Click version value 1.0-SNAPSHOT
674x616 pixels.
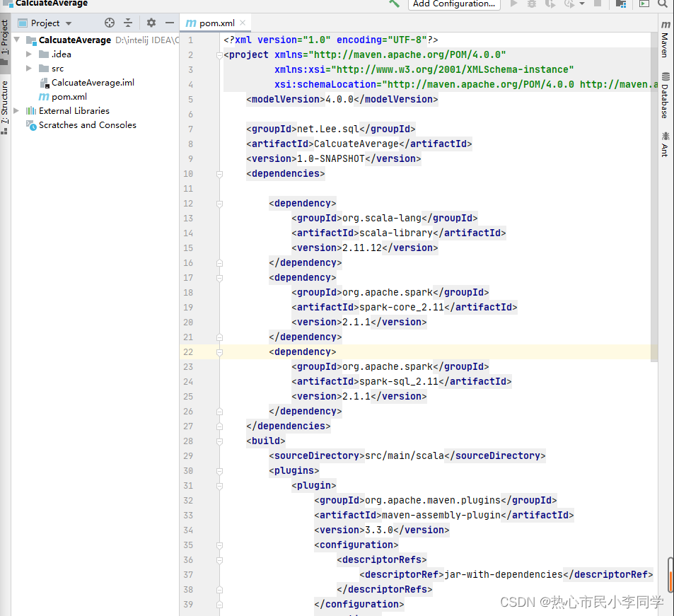pos(330,158)
